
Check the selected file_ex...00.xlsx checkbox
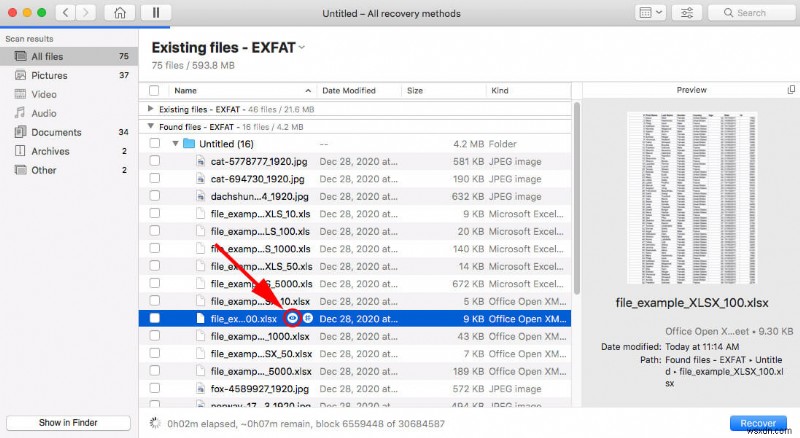click(155, 318)
